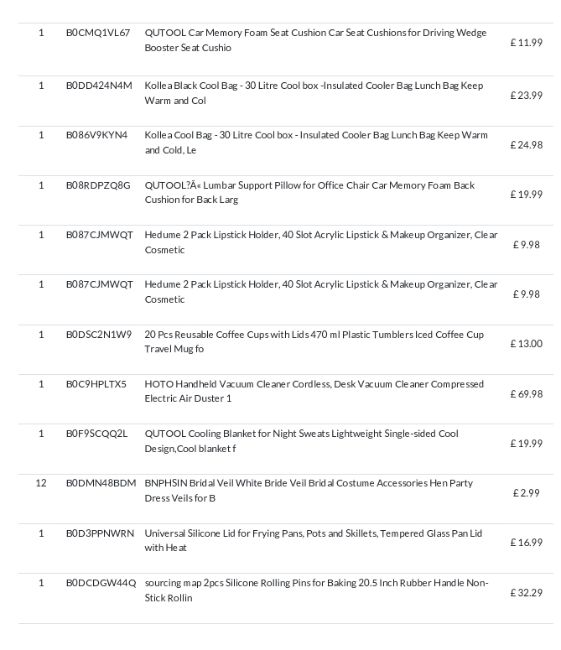Click ASIN B0C9HPLTX5
This screenshot has height=650, width=561.
[96, 384]
